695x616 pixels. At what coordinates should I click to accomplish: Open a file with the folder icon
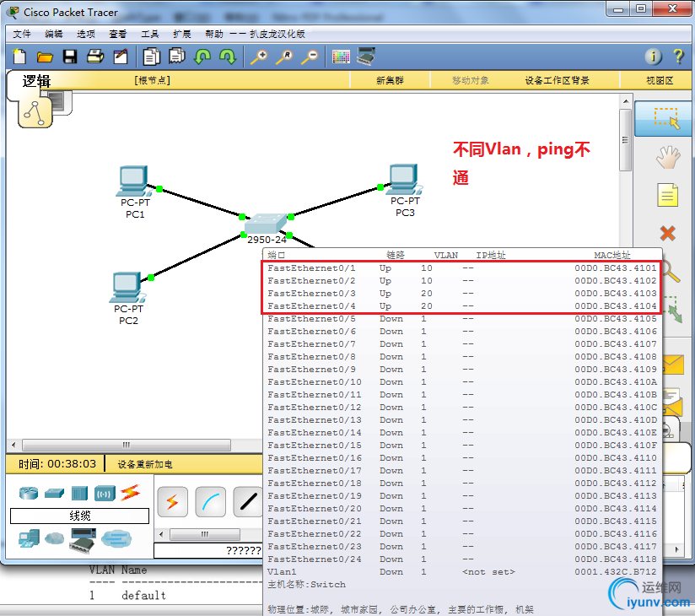click(x=45, y=57)
